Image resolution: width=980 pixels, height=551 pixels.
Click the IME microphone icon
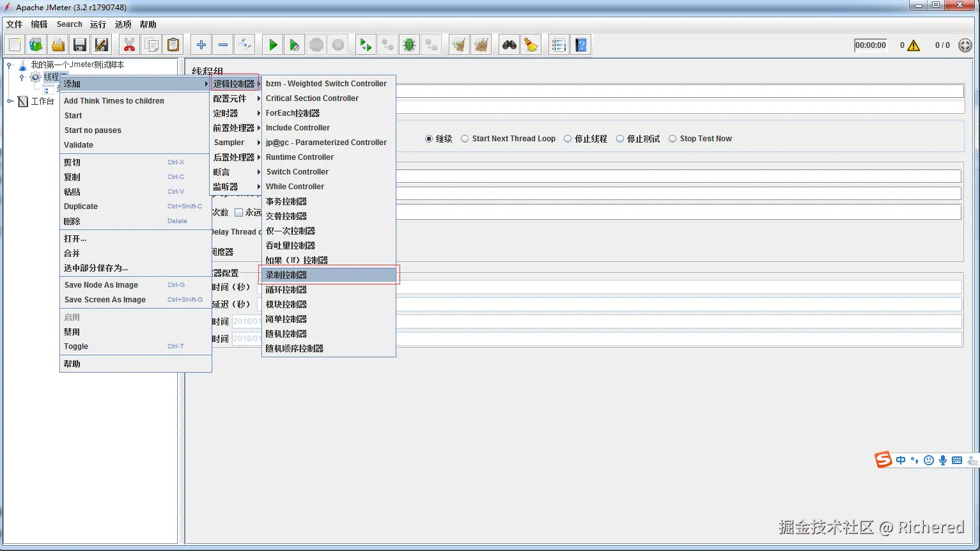(x=943, y=460)
